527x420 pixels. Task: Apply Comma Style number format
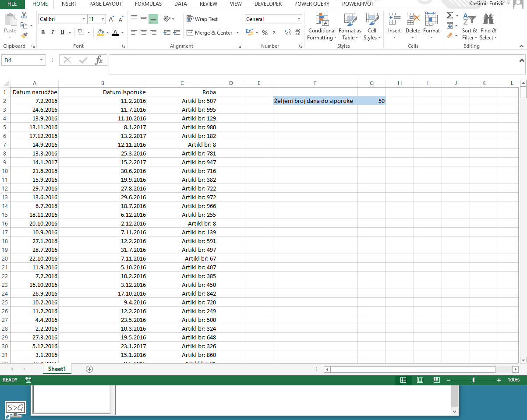(274, 32)
